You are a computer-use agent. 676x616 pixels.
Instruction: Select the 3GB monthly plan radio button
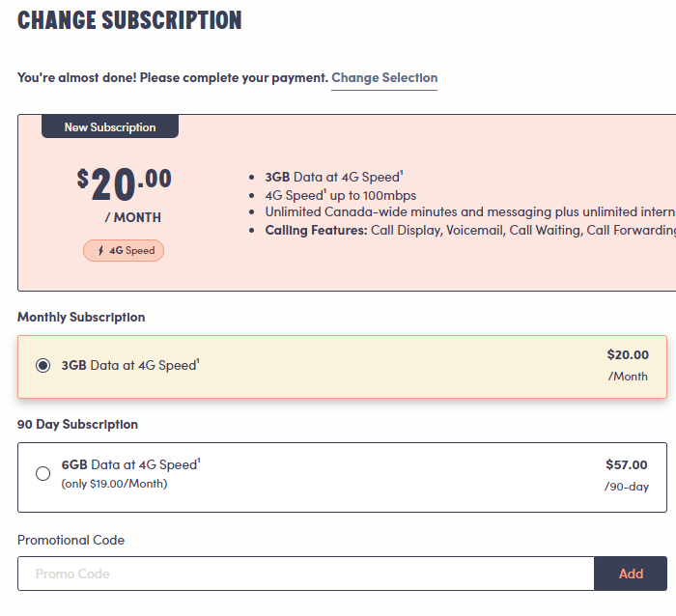[43, 366]
